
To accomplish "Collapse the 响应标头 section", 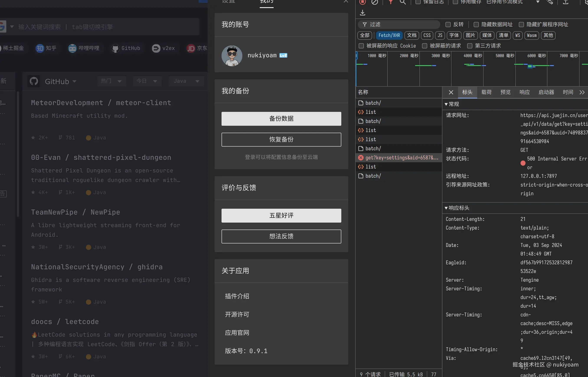I will (x=446, y=208).
